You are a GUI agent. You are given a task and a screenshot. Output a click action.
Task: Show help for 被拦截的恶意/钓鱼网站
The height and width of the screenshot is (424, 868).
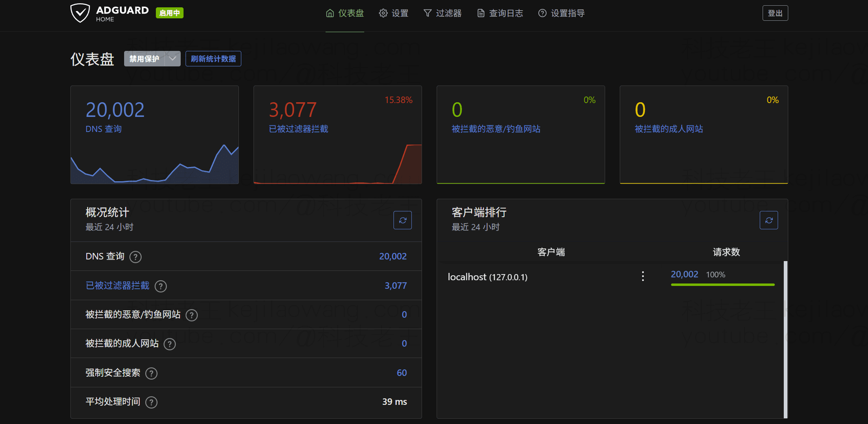192,315
